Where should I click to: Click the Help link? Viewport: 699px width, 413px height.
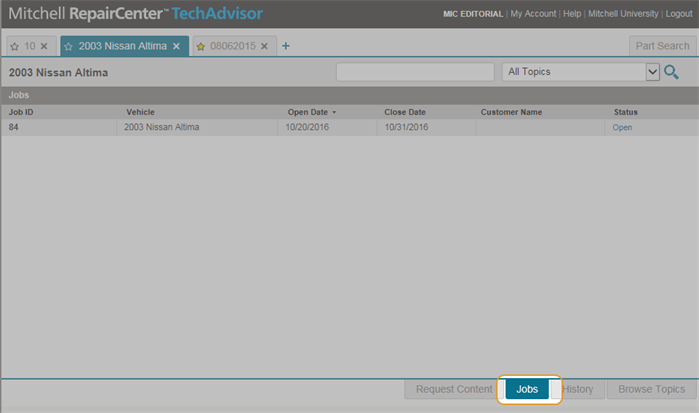(x=572, y=14)
